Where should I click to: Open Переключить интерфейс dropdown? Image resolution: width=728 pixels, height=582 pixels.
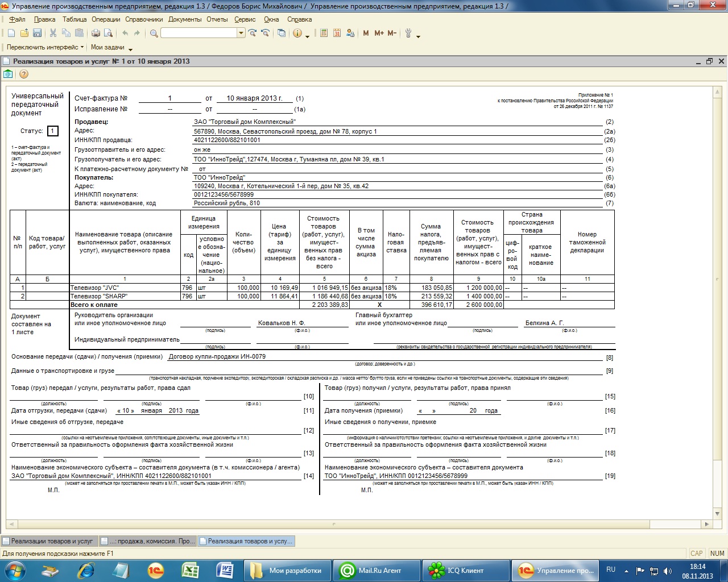[45, 47]
